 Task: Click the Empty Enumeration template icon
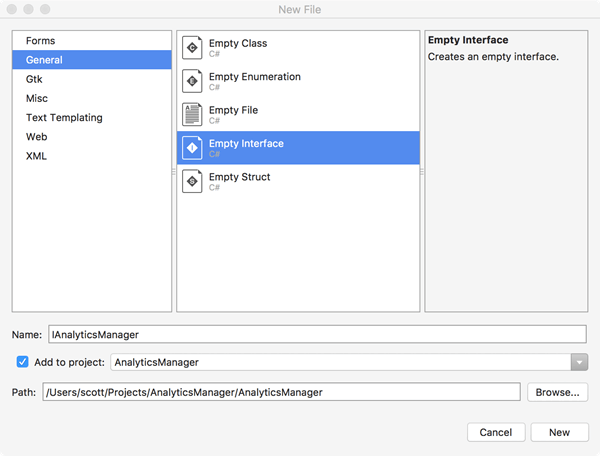(192, 81)
